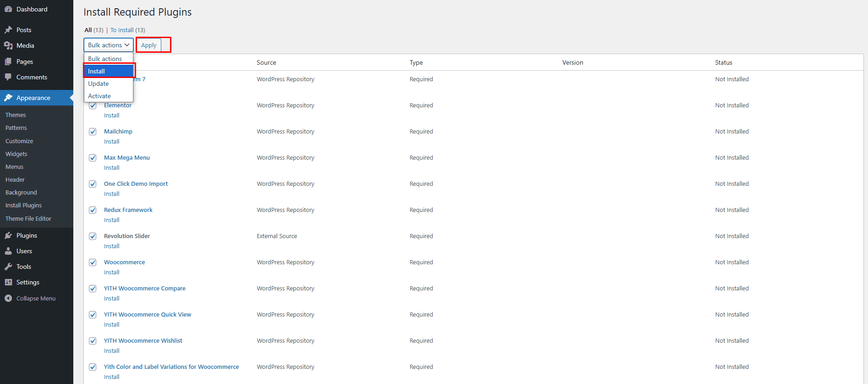Choose Install from the bulk actions list
The image size is (868, 384).
click(109, 71)
